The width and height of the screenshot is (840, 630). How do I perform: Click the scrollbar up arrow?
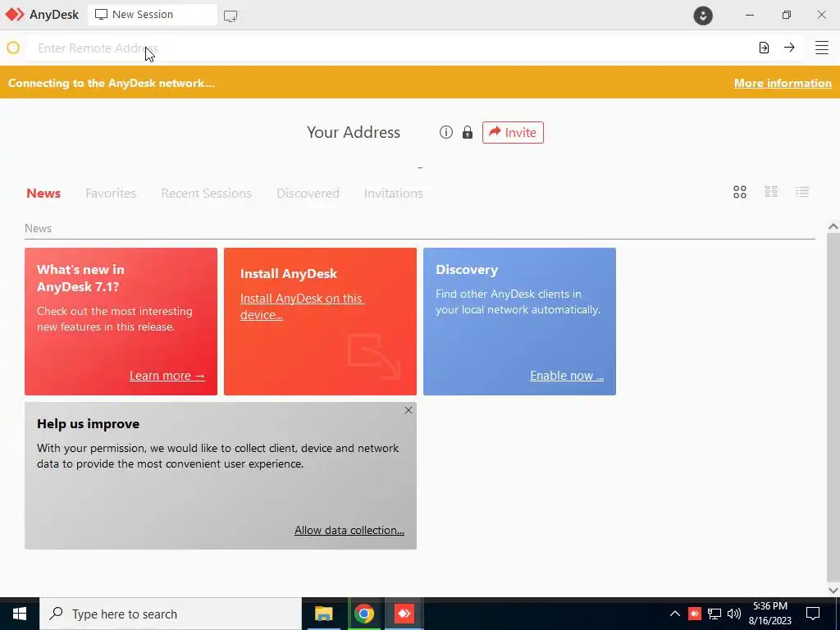pyautogui.click(x=833, y=226)
